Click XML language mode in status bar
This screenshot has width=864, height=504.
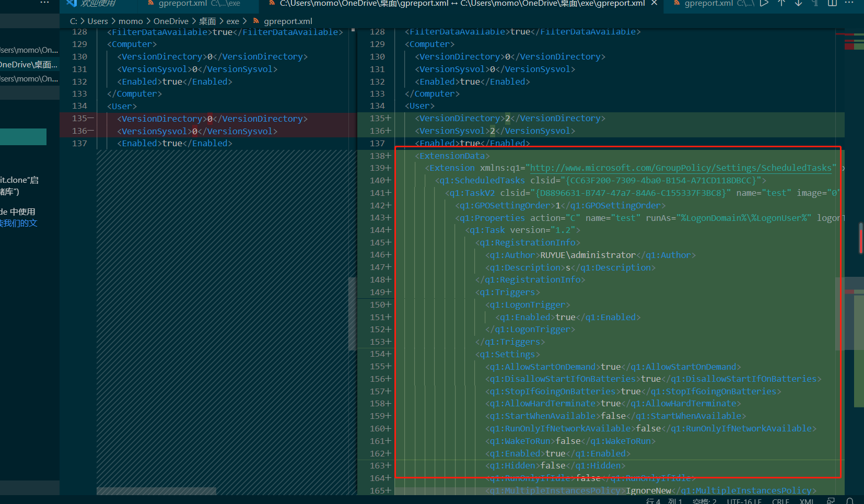807,501
